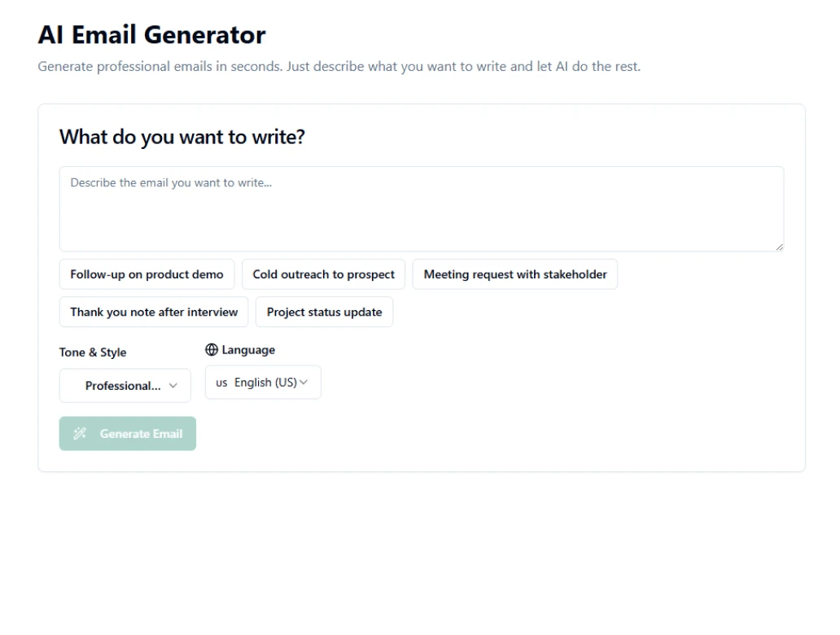840x635 pixels.
Task: Focus the email description text area
Action: 421,209
